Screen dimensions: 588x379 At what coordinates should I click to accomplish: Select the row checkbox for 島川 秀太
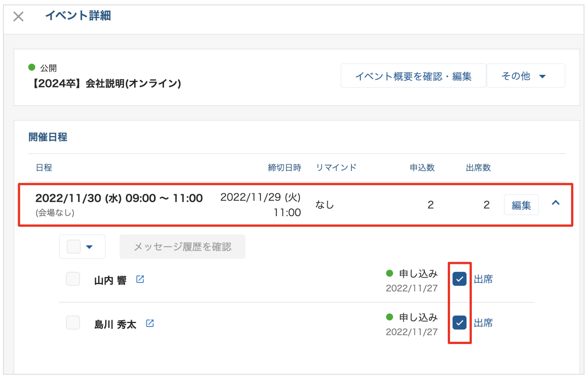tap(73, 323)
